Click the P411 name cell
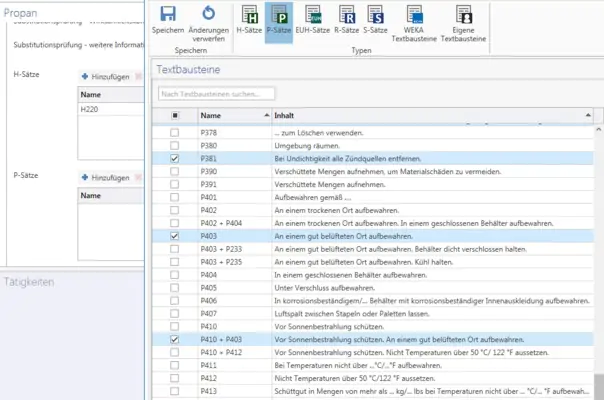The height and width of the screenshot is (400, 604). pyautogui.click(x=235, y=365)
